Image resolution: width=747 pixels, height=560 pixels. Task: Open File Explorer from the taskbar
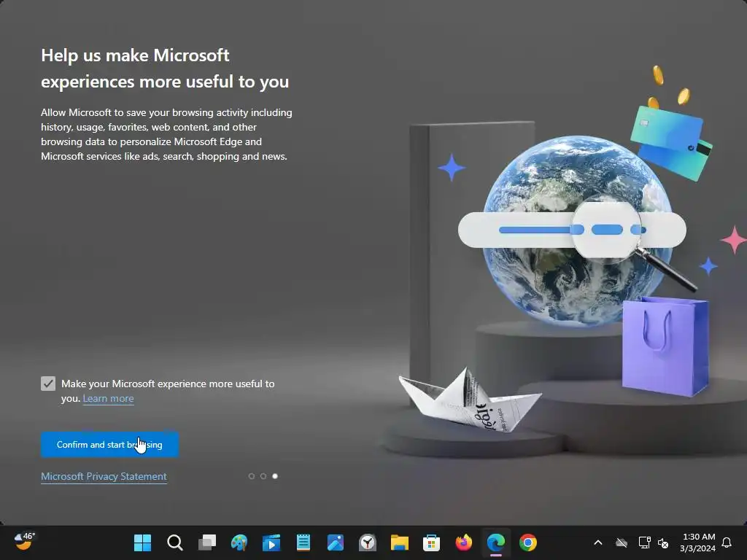(400, 542)
